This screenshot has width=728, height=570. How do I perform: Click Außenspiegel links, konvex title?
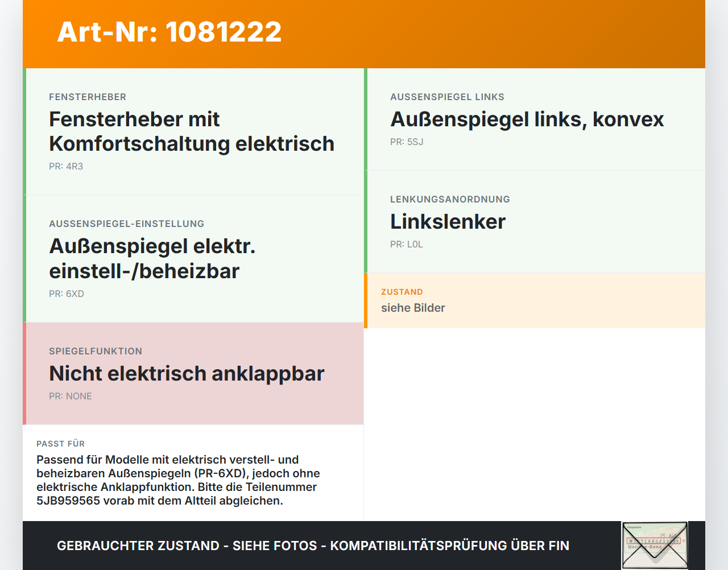527,119
